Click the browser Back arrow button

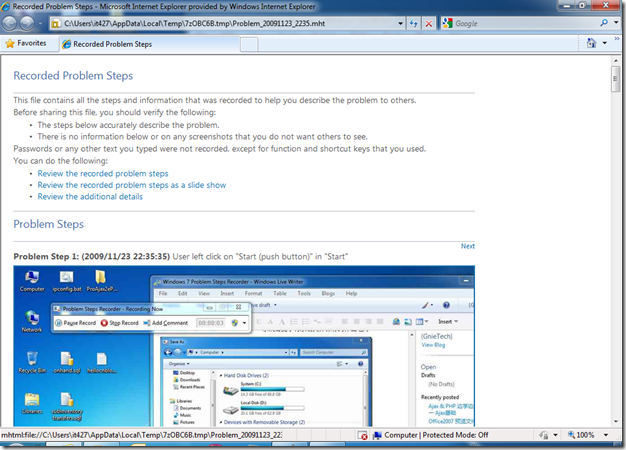[x=10, y=24]
